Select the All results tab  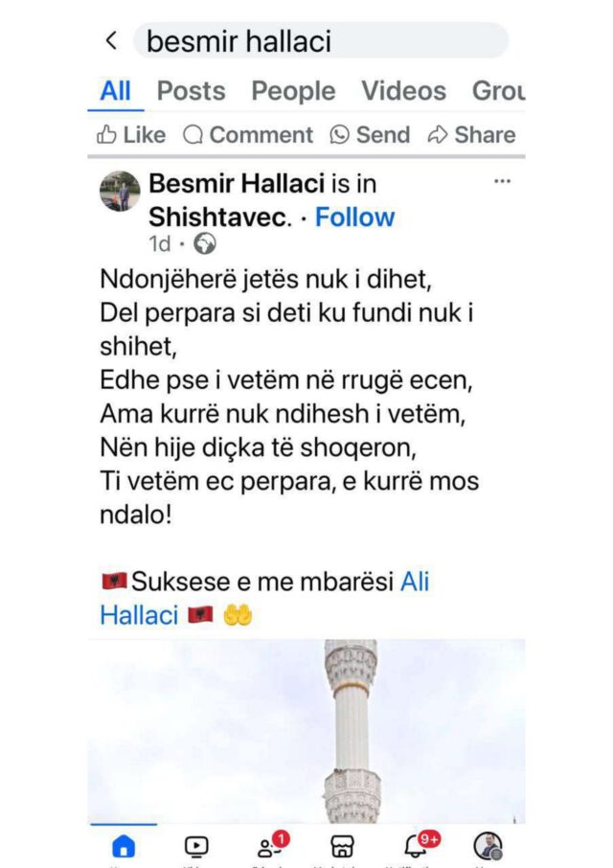pyautogui.click(x=115, y=91)
